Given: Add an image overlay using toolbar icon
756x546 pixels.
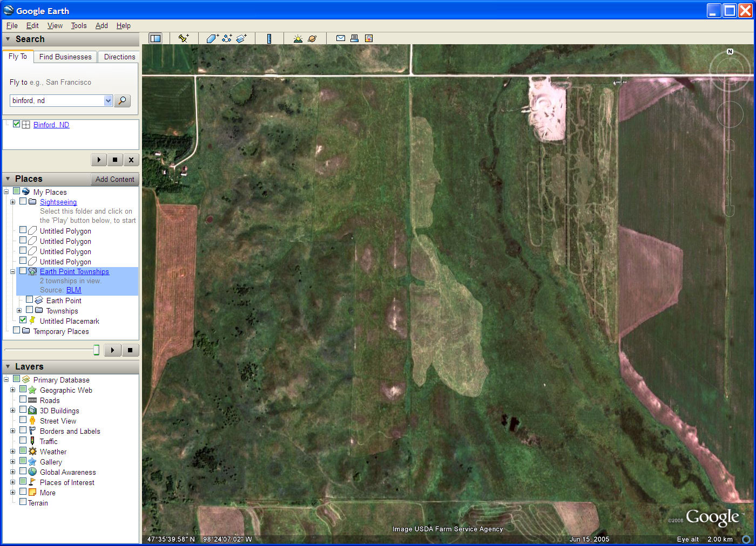Looking at the screenshot, I should click(x=241, y=38).
